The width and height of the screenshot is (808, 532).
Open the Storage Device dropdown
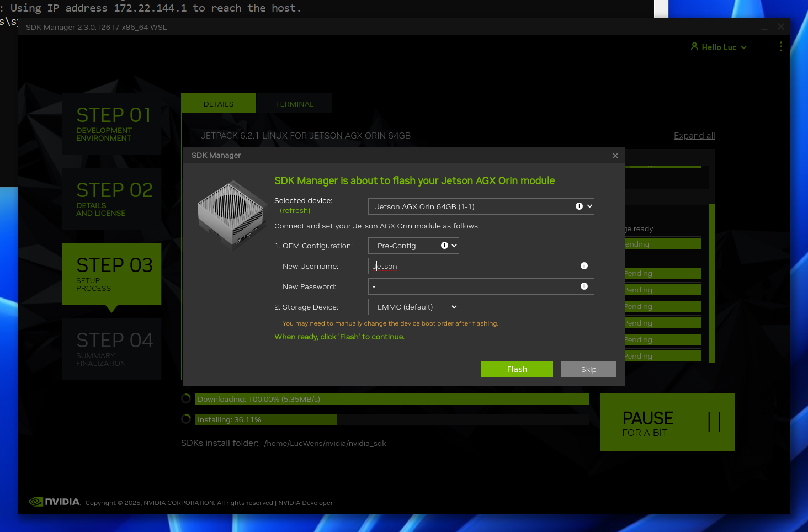[x=413, y=307]
